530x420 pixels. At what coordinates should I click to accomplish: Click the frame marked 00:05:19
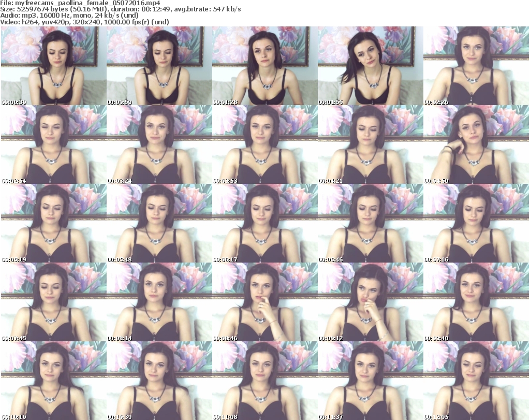53,223
